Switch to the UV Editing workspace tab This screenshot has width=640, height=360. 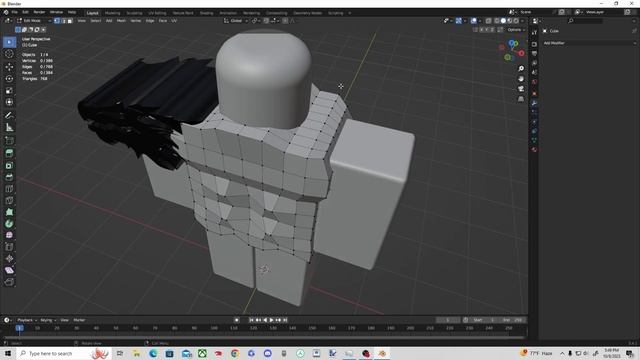tap(157, 13)
